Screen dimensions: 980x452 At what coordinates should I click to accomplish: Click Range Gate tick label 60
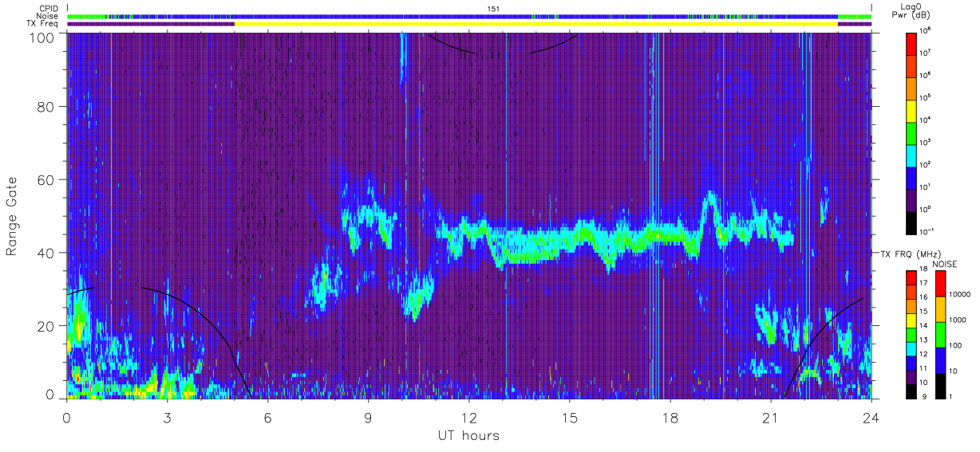coord(47,179)
